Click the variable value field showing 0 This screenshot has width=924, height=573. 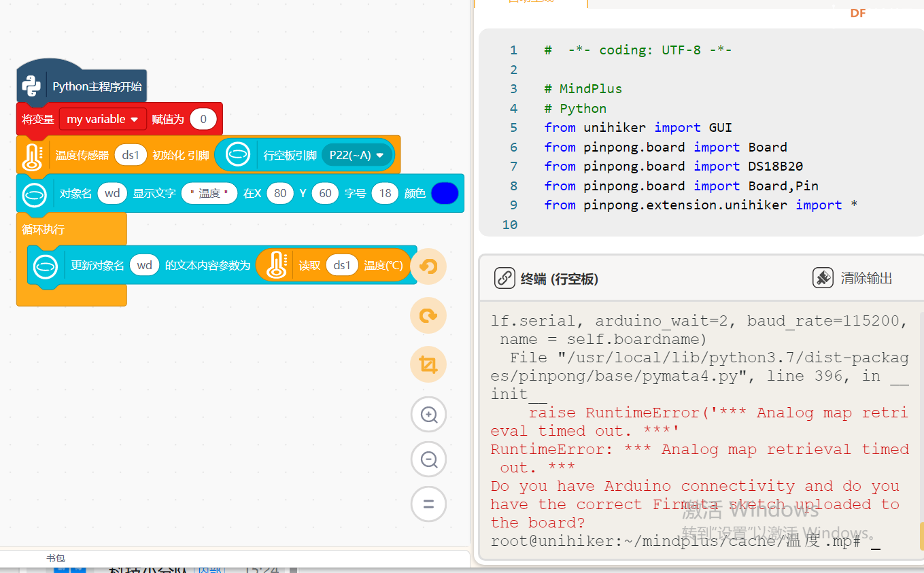[x=203, y=119]
